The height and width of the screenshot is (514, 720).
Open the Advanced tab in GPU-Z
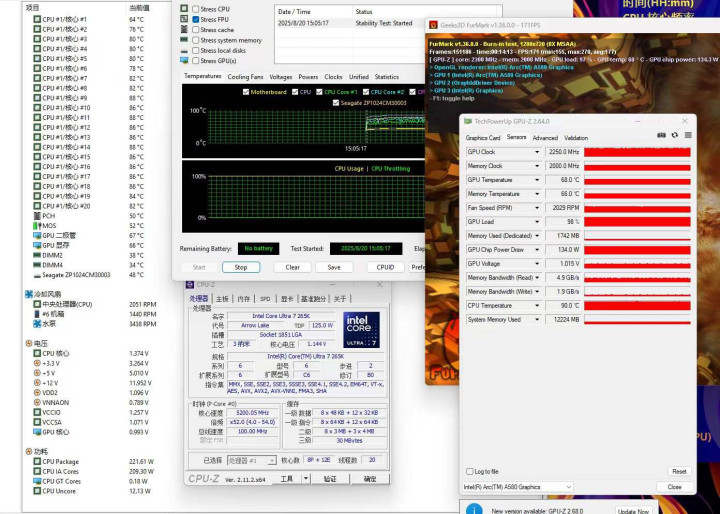[545, 137]
